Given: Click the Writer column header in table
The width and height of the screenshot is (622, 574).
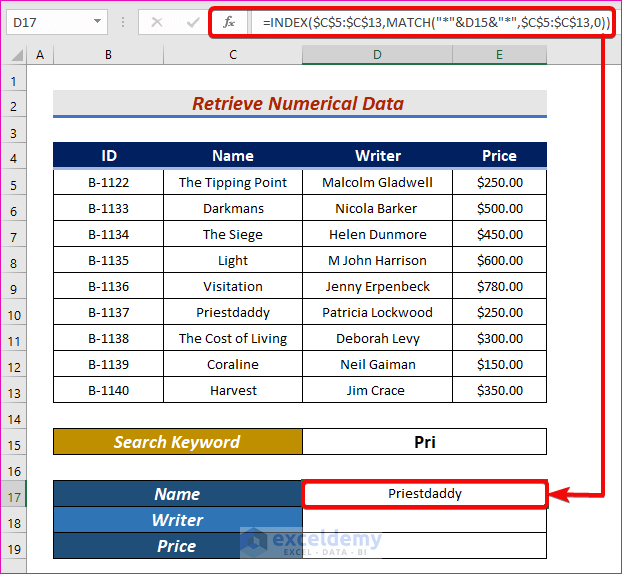Looking at the screenshot, I should click(377, 155).
